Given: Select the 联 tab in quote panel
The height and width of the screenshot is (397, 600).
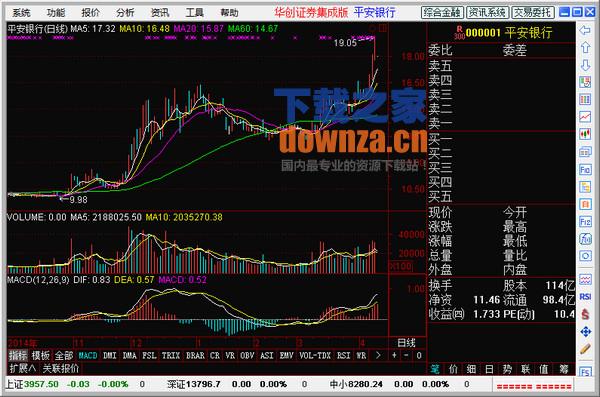Looking at the screenshot, I should click(525, 369).
